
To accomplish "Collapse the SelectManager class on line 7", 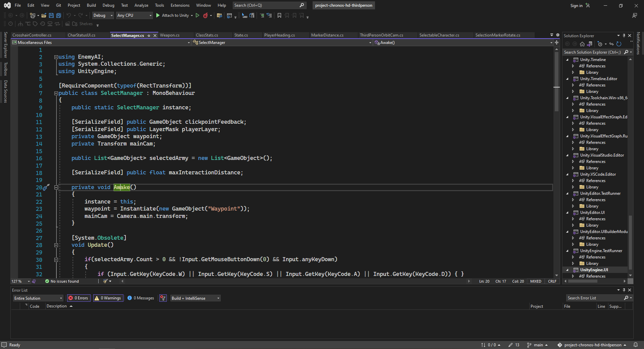I will click(56, 93).
